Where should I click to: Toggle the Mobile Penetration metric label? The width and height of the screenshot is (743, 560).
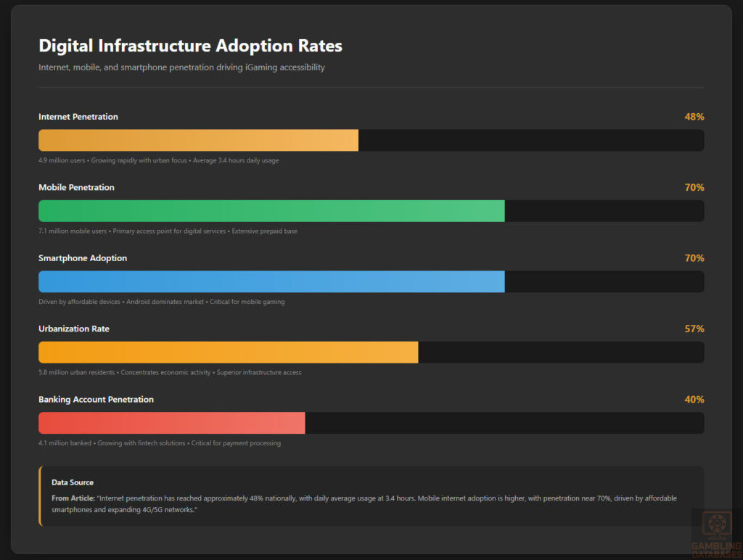(76, 187)
